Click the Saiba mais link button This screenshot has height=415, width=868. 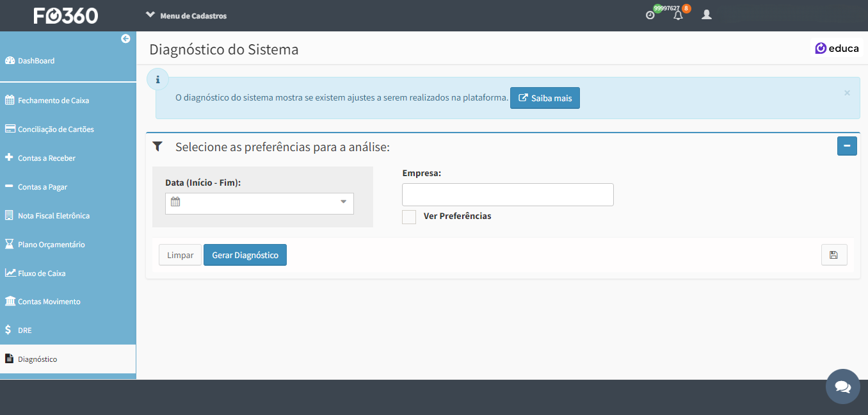point(545,98)
